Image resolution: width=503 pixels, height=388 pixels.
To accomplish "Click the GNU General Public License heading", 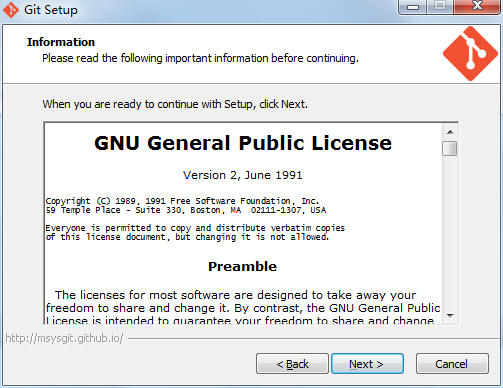I will click(243, 143).
